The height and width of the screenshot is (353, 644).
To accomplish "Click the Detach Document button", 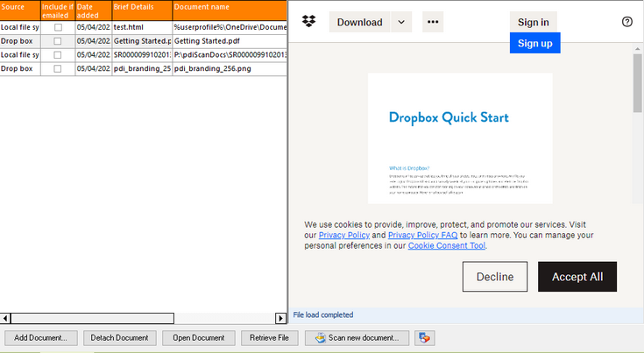I will point(119,338).
